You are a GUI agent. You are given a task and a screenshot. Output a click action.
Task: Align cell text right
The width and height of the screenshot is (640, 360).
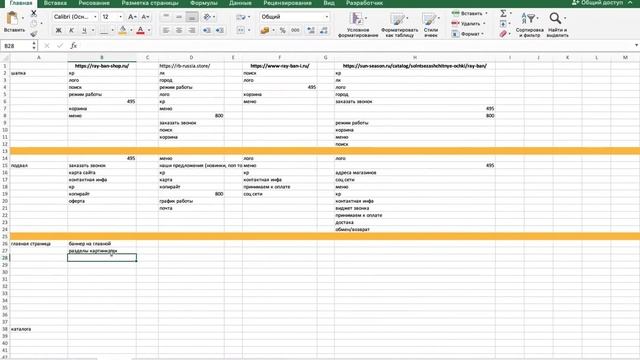(x=192, y=31)
